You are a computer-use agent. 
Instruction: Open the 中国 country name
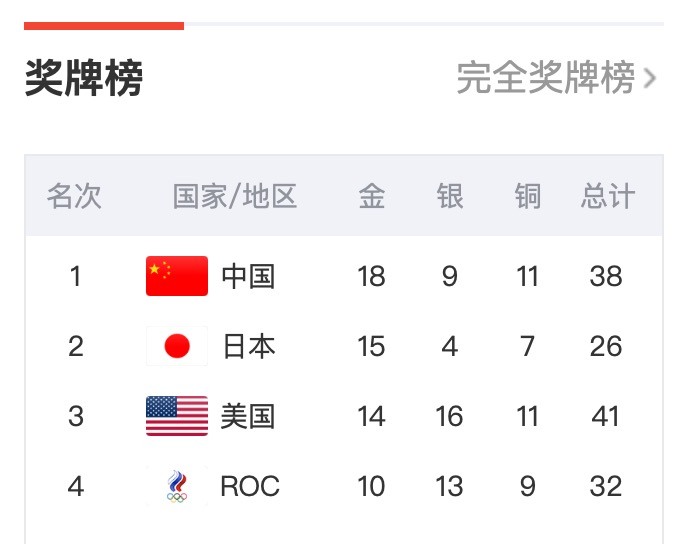[x=248, y=276]
